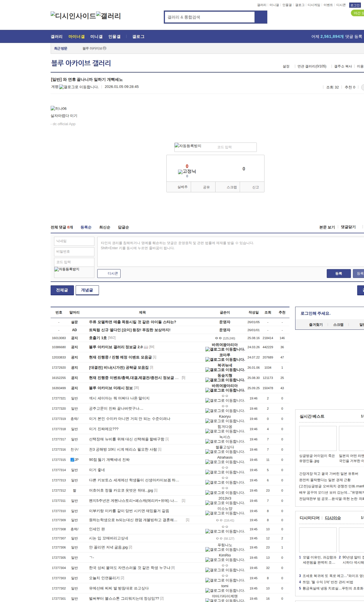Open the 설정 dropdown in the gallery header

tap(286, 66)
